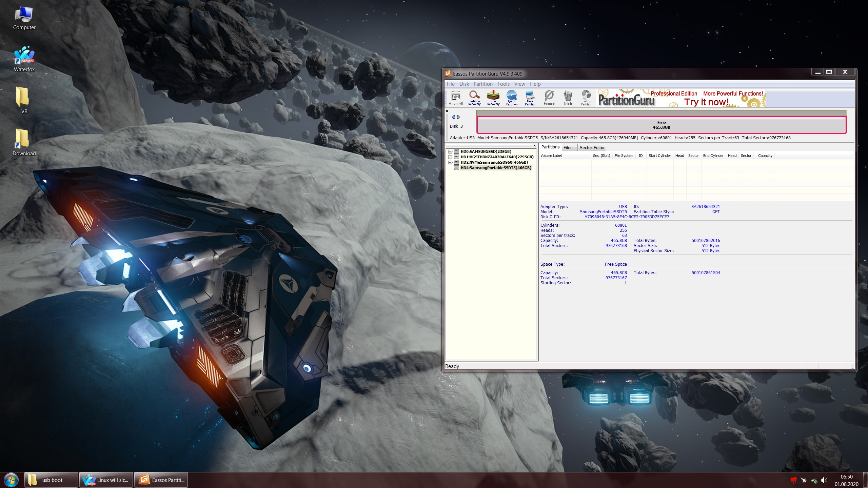Click the Format toolbar icon
868x488 pixels.
tap(549, 98)
